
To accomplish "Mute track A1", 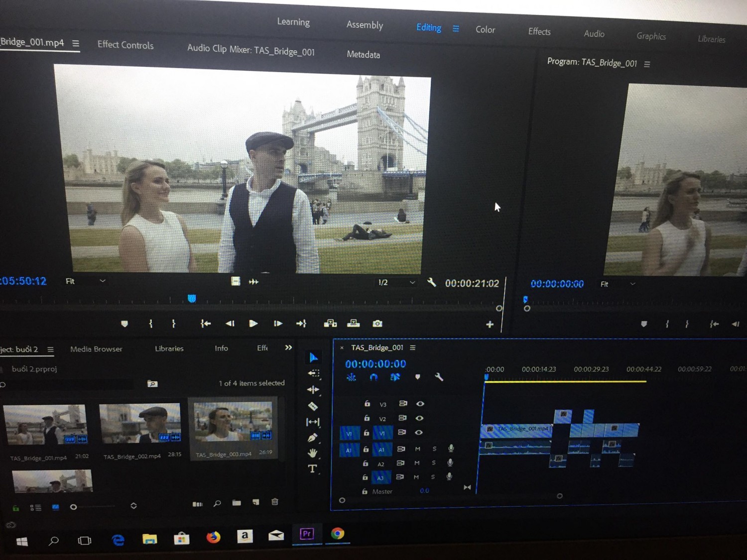I will click(417, 449).
